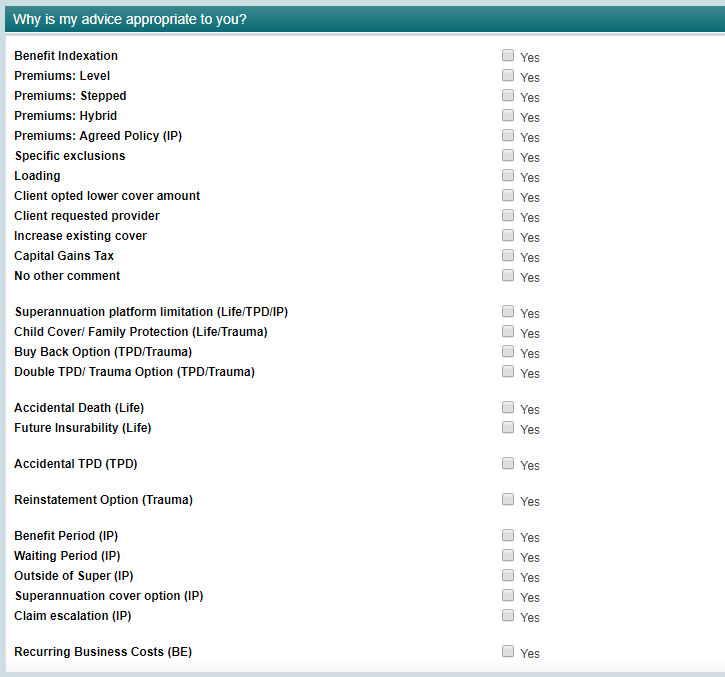Check Client requested provider box
The height and width of the screenshot is (677, 725).
coord(508,215)
